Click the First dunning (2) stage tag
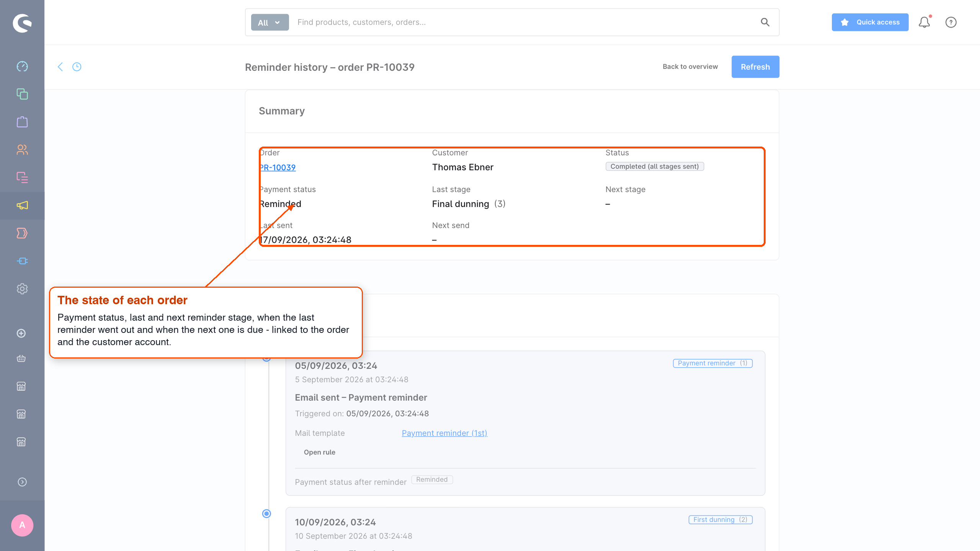Viewport: 980px width, 551px height. coord(720,520)
